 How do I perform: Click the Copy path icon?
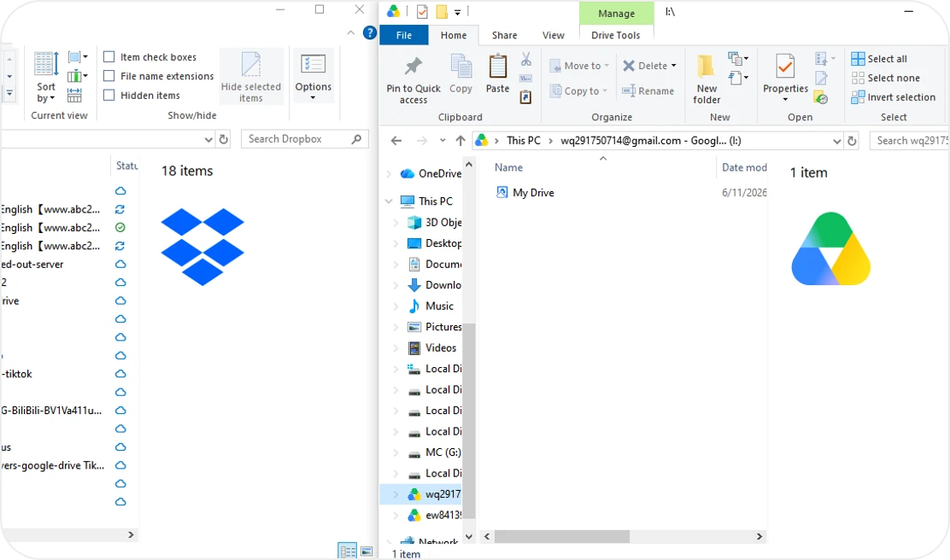(x=526, y=78)
